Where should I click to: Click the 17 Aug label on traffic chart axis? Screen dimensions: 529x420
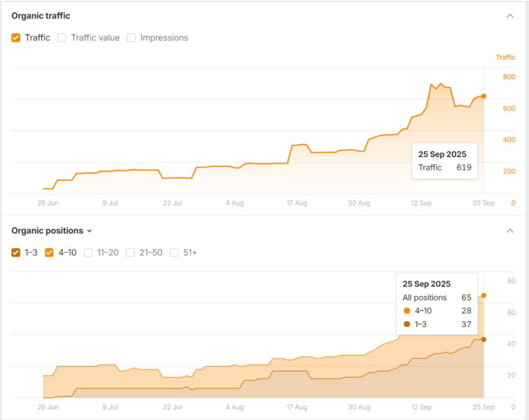296,203
